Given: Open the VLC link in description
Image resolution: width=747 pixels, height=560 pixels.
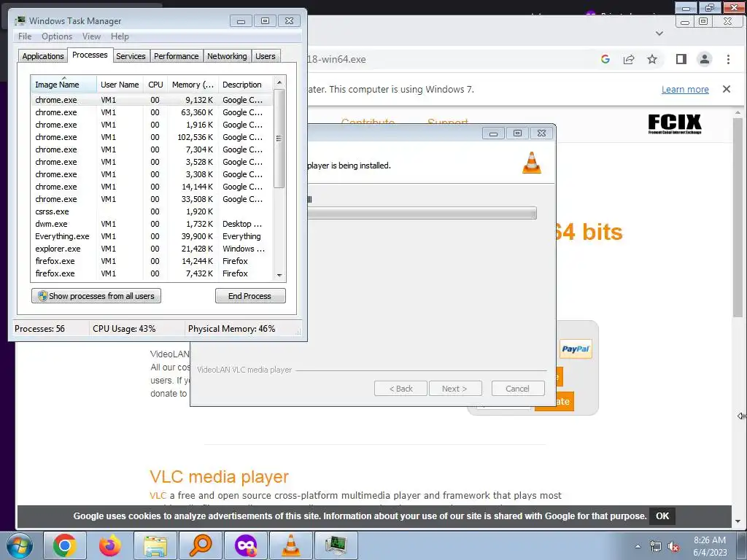Looking at the screenshot, I should coord(158,495).
